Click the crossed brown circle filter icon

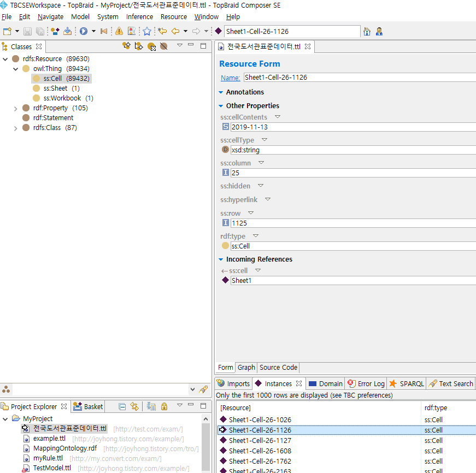(163, 46)
